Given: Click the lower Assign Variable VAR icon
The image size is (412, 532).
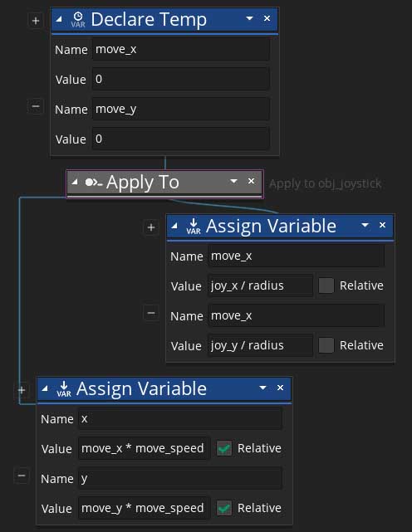Looking at the screenshot, I should (x=64, y=388).
